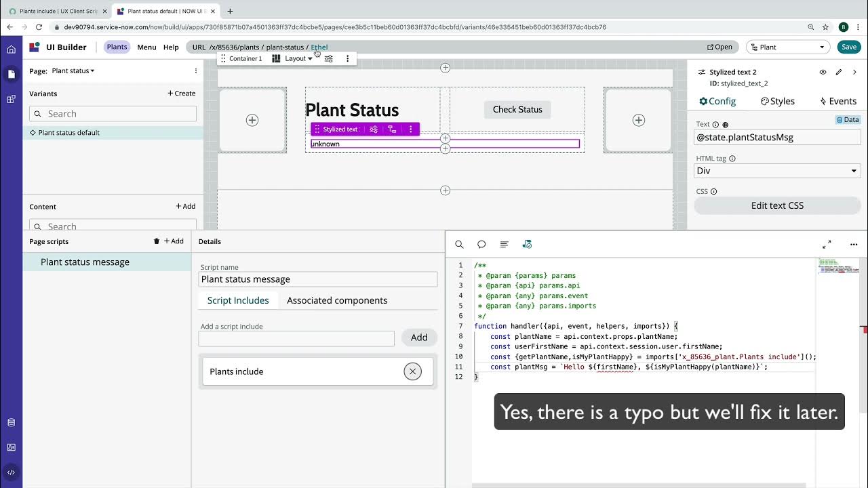The width and height of the screenshot is (868, 488).
Task: Open the Menu item in header
Action: pos(146,47)
